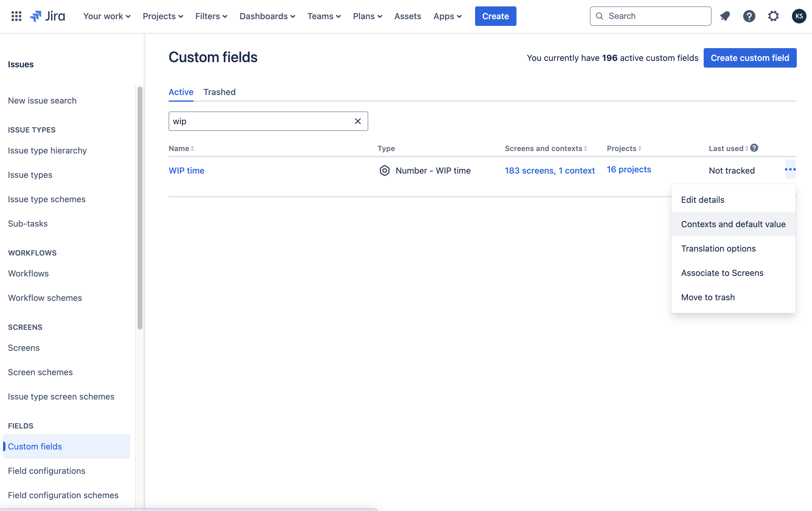Viewport: 812px width, 511px height.
Task: Open the Settings gear icon
Action: [773, 16]
